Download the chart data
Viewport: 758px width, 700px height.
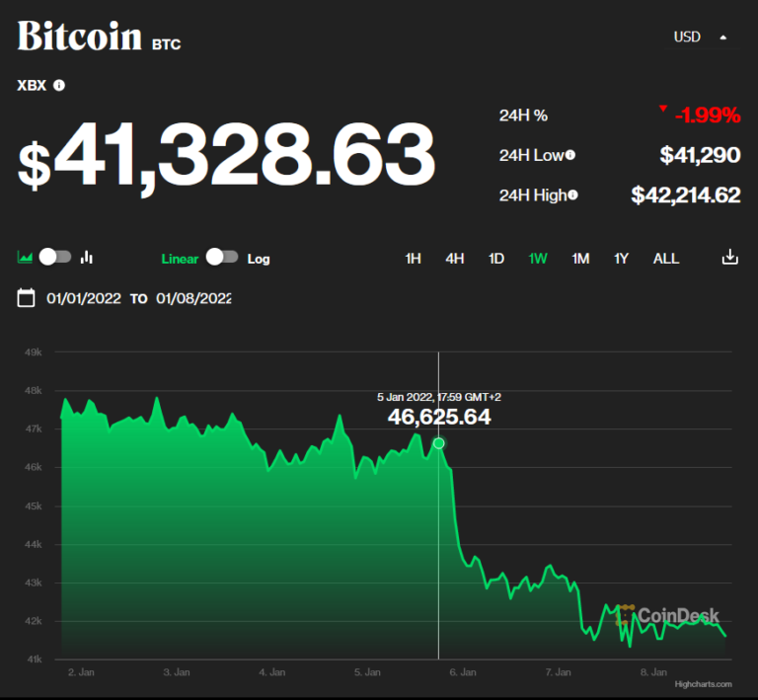tap(729, 258)
